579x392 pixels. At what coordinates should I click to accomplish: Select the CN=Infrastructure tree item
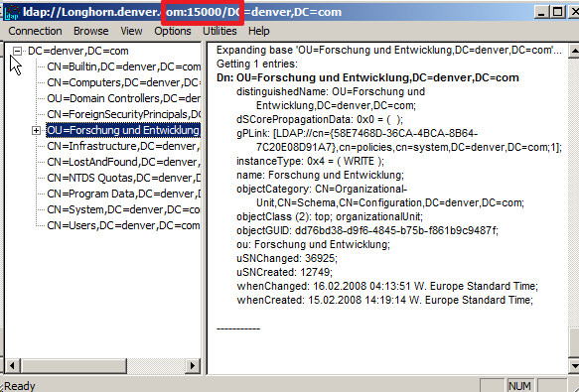pos(124,146)
